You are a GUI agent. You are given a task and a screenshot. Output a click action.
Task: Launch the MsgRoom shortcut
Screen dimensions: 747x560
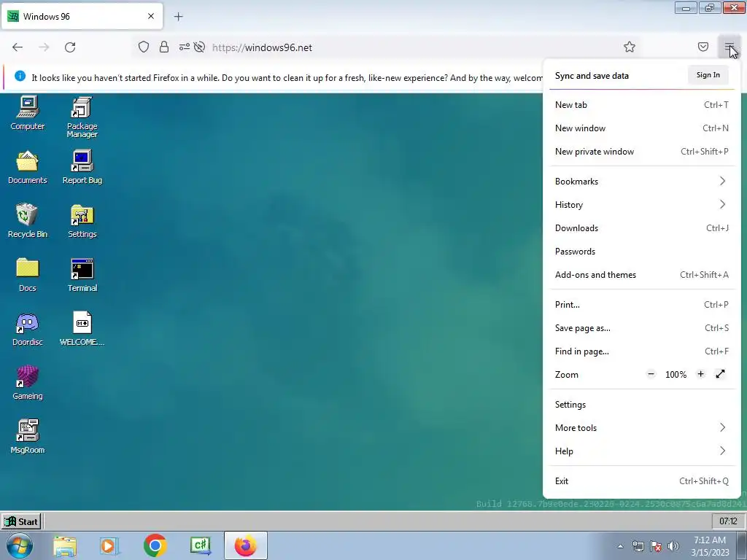[28, 436]
